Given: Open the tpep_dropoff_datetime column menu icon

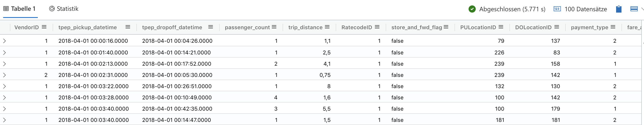Looking at the screenshot, I should point(210,27).
